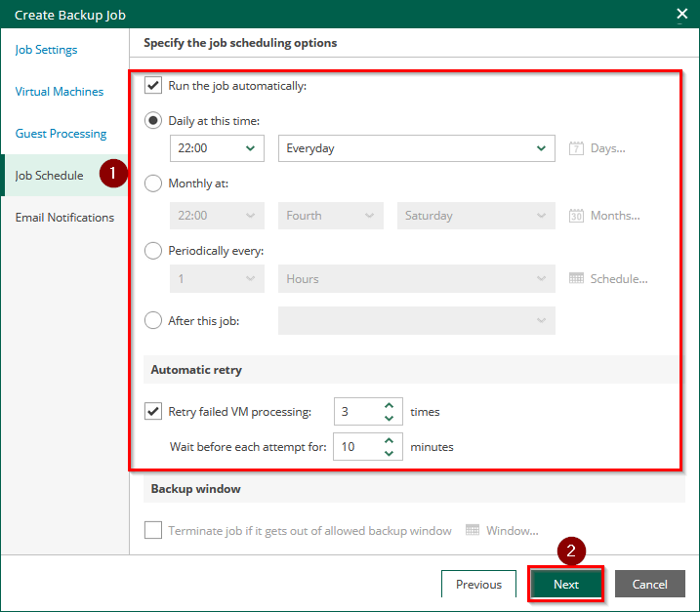This screenshot has width=700, height=612.
Task: Select After this job option
Action: coord(153,320)
